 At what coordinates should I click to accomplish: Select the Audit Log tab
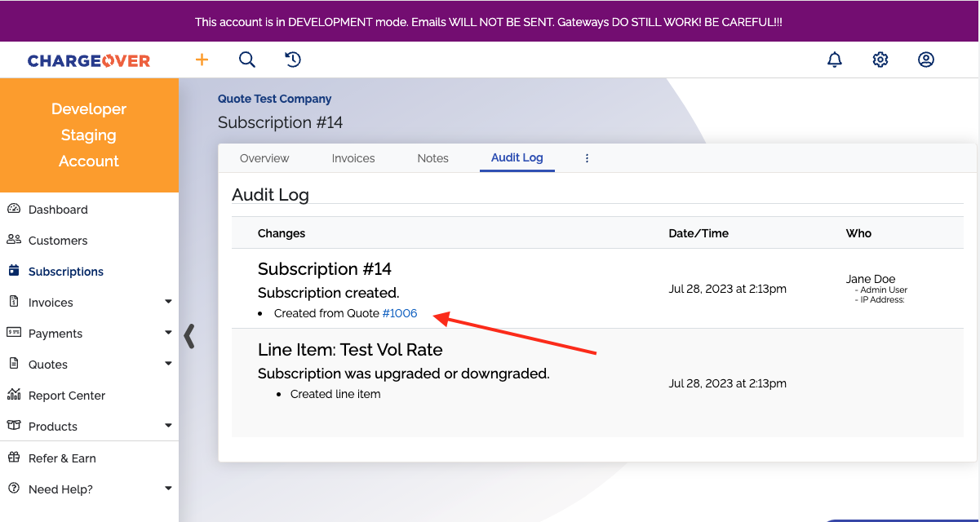coord(517,157)
